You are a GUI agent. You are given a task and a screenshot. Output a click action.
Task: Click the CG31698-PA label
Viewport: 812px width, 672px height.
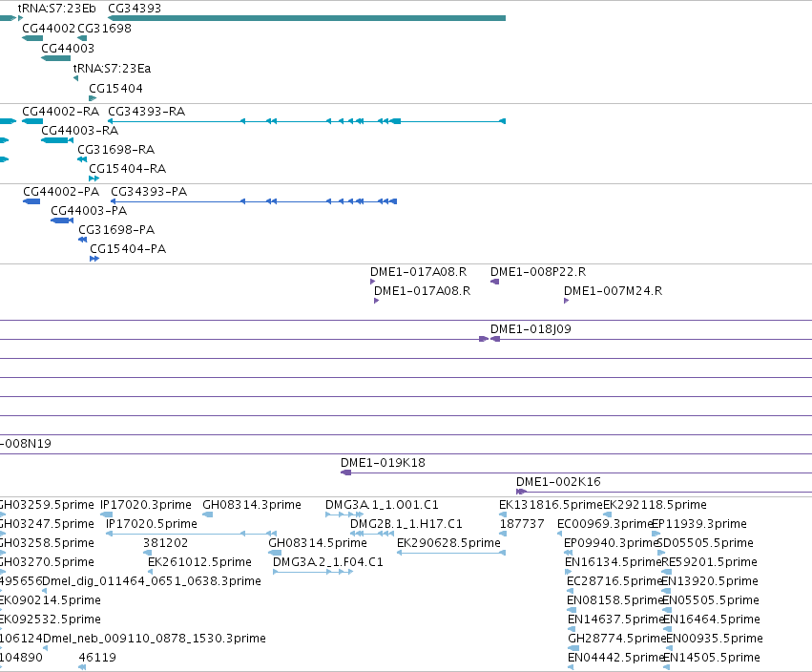click(116, 230)
